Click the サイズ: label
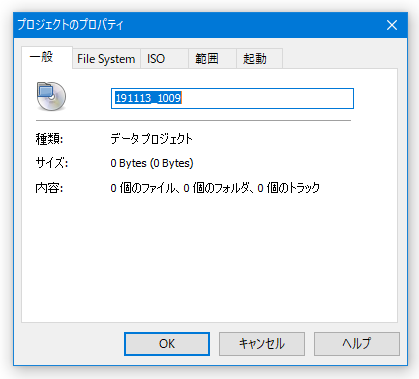The image size is (419, 379). tap(52, 163)
